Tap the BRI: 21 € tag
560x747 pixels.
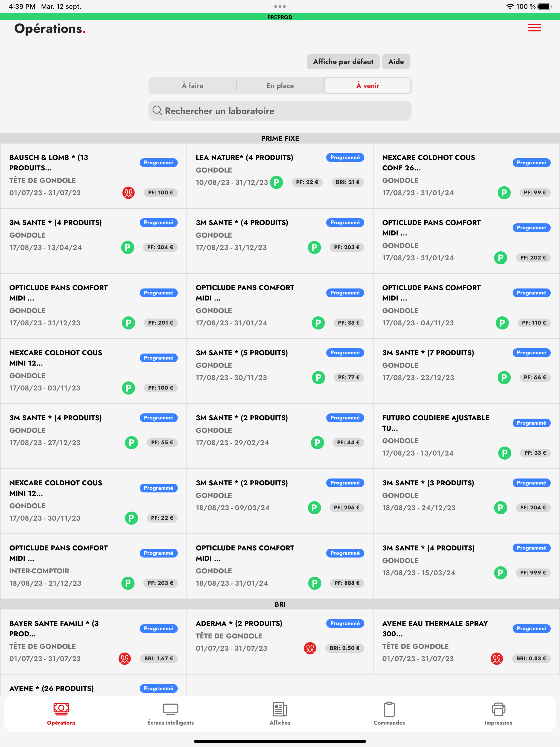pos(348,182)
